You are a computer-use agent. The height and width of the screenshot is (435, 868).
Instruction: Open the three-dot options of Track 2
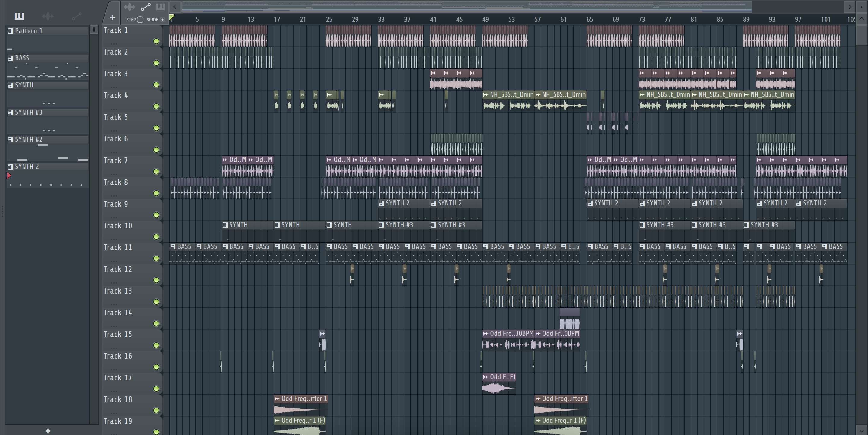click(114, 65)
